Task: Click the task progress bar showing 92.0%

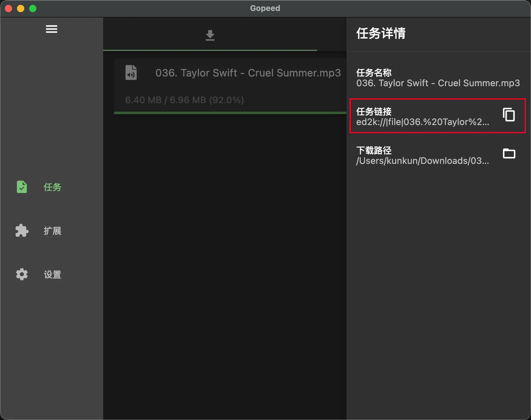Action: pos(230,113)
